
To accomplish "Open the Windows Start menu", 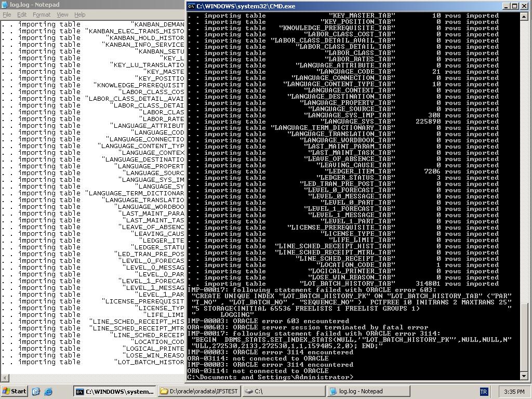I will tap(14, 391).
